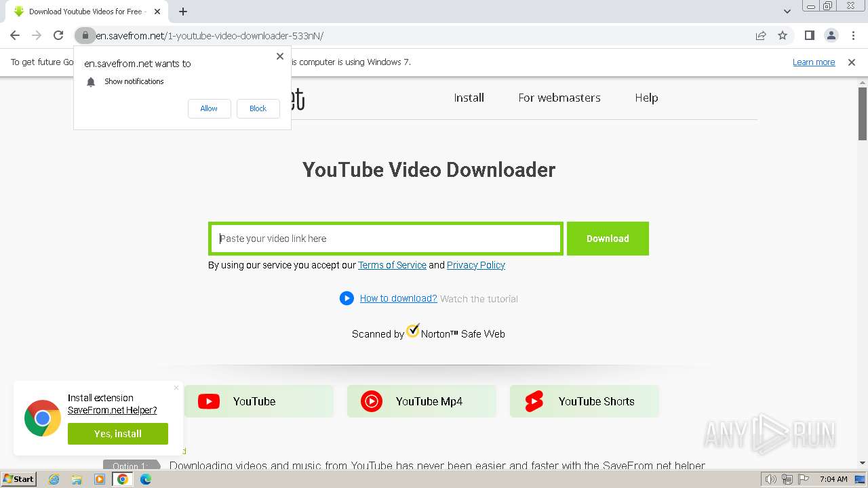Expand the tab search chevron
The width and height of the screenshot is (868, 488).
(x=787, y=12)
